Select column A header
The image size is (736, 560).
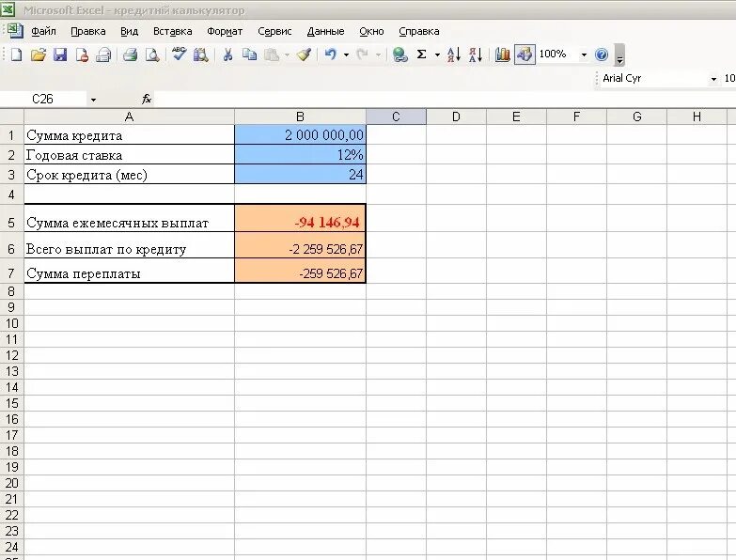129,117
